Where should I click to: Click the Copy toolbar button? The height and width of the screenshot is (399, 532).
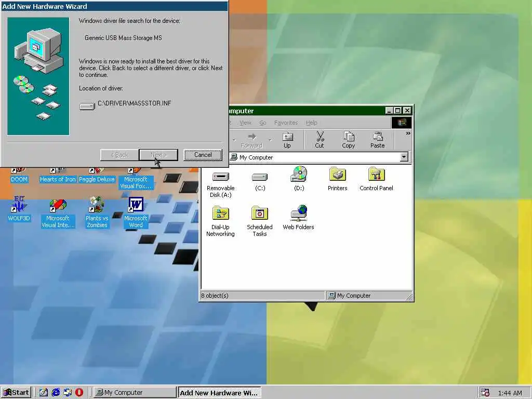tap(349, 140)
